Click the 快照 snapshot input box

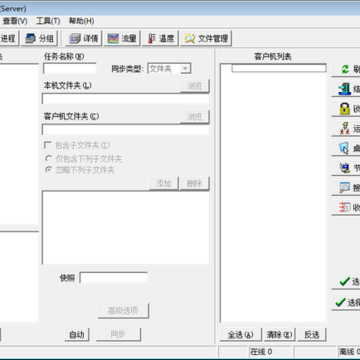pyautogui.click(x=114, y=278)
